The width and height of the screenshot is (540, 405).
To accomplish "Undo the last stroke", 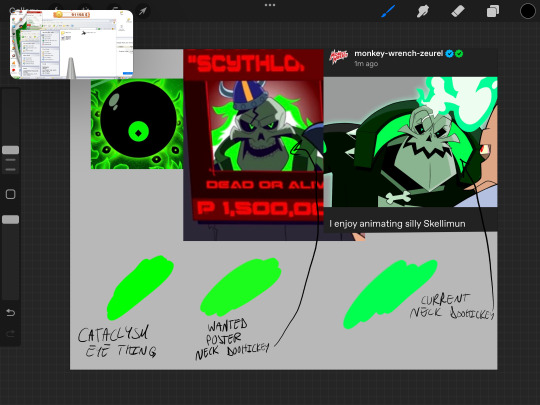I will point(11,313).
